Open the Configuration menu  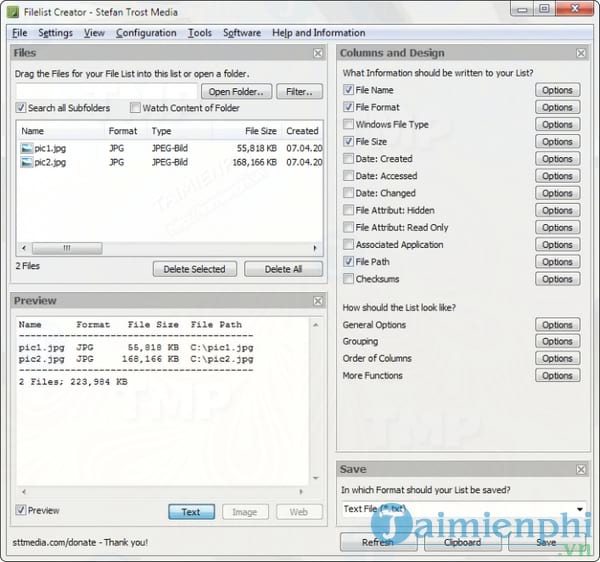pos(146,33)
